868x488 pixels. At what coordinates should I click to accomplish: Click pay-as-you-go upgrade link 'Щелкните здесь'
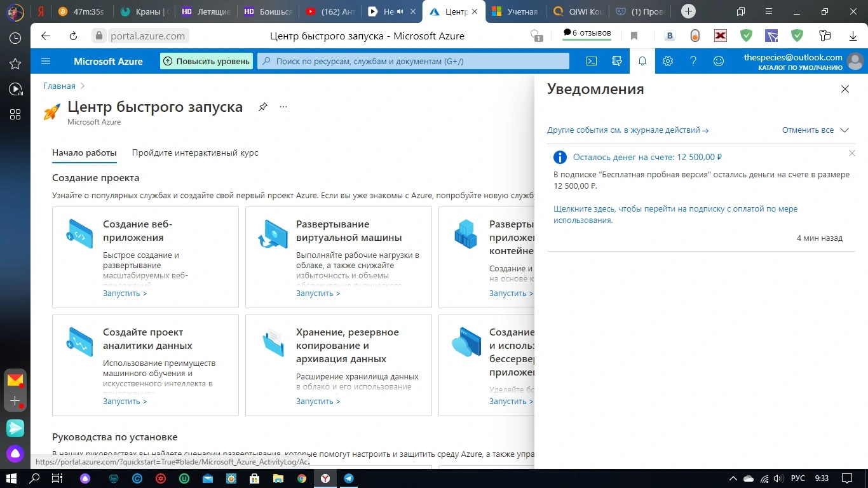pyautogui.click(x=675, y=215)
